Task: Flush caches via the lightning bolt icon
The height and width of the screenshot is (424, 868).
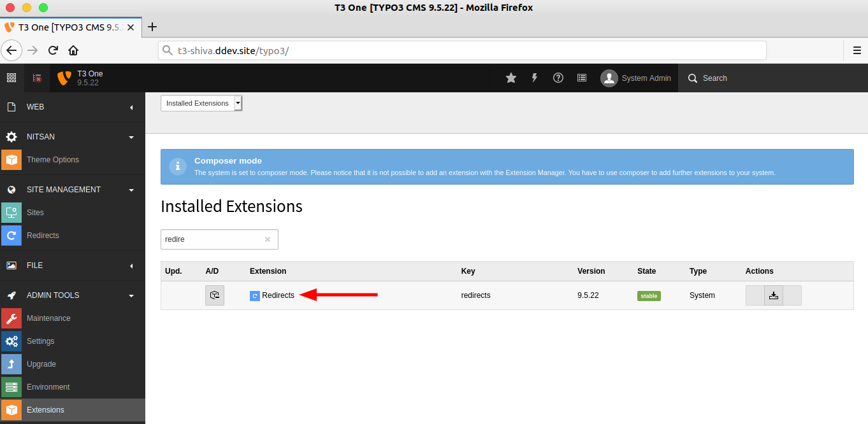Action: point(534,78)
